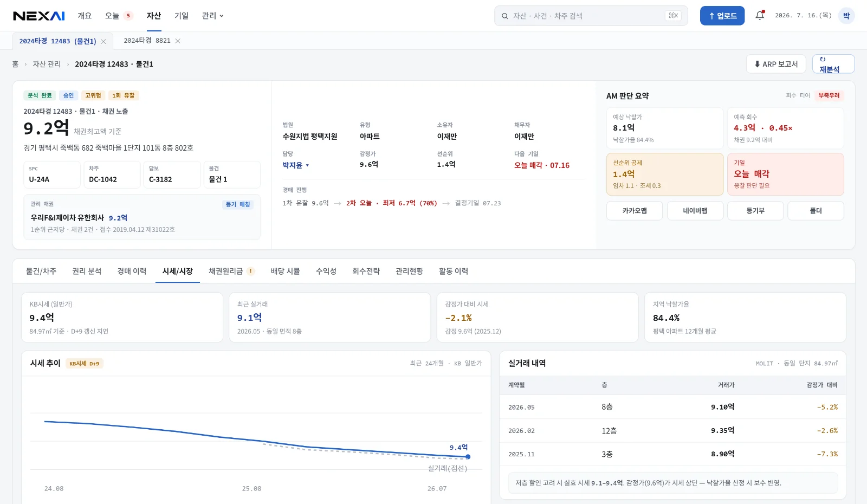
Task: Select the 2026.02 12층 transaction row
Action: [671, 431]
